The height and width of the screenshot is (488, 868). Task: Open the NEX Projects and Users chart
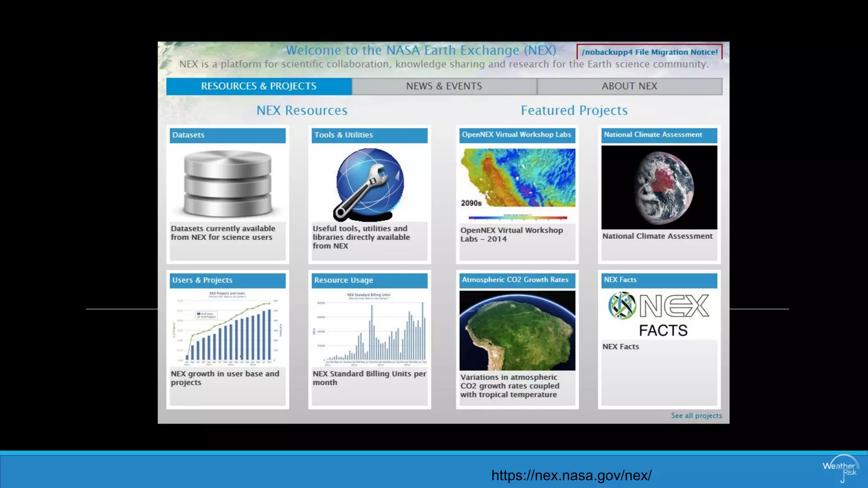228,327
